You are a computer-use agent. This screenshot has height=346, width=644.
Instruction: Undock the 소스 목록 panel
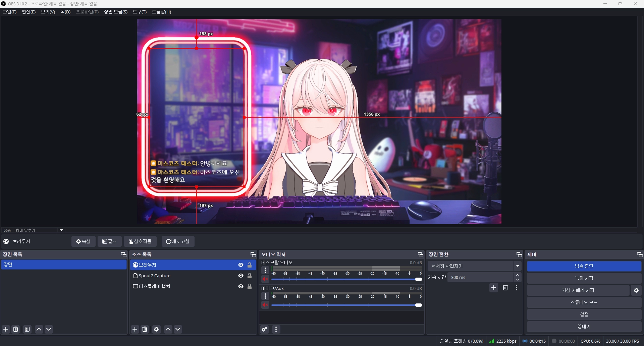point(253,254)
